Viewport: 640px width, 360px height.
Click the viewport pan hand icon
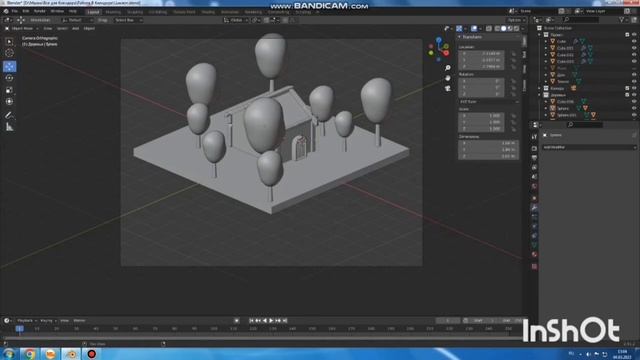click(x=448, y=78)
